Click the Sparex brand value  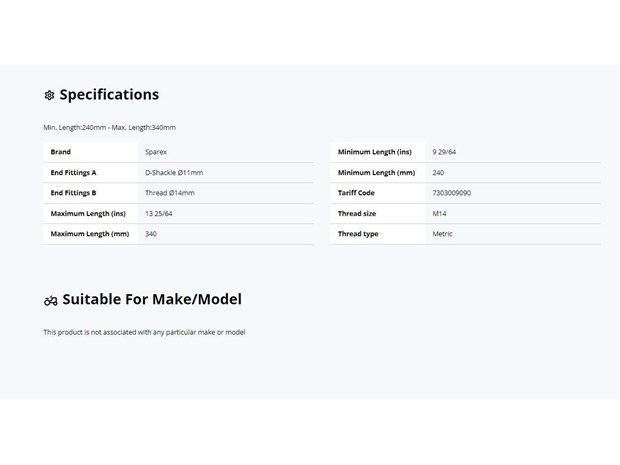pyautogui.click(x=156, y=152)
